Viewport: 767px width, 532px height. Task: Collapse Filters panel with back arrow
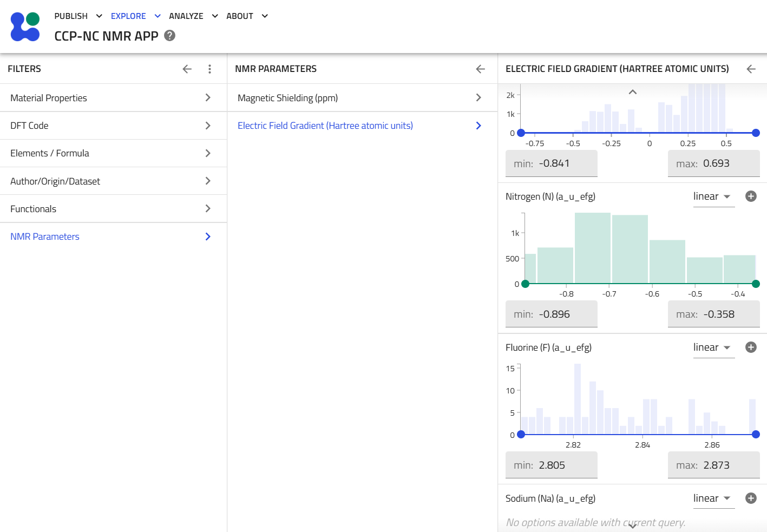coord(187,69)
